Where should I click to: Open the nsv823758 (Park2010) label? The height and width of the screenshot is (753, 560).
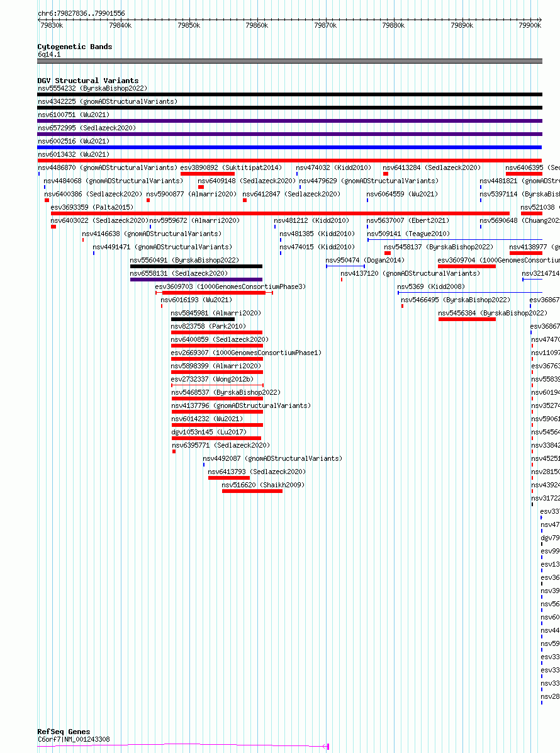(208, 326)
